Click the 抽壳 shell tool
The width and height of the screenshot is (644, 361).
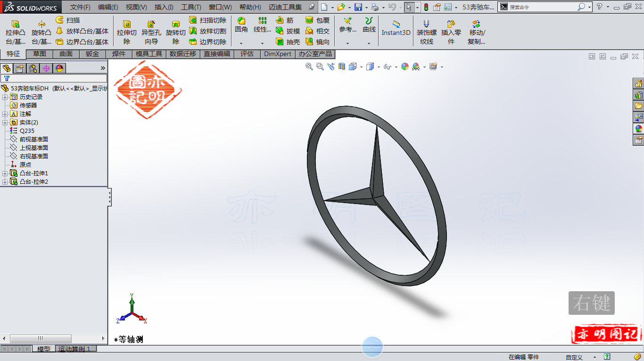[288, 42]
